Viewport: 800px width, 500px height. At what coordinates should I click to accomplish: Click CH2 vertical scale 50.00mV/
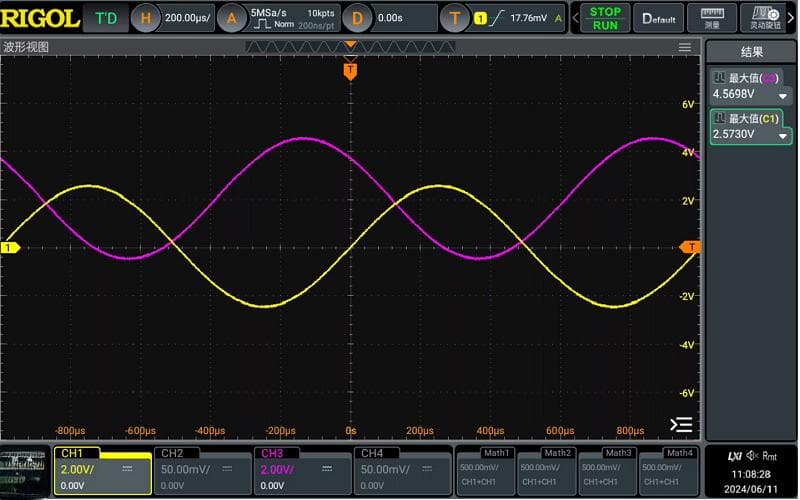(x=185, y=469)
